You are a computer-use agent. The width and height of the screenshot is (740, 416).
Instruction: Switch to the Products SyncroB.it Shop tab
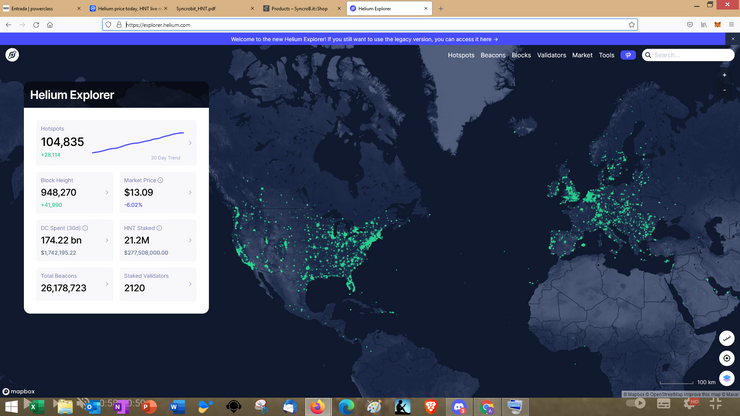point(302,8)
